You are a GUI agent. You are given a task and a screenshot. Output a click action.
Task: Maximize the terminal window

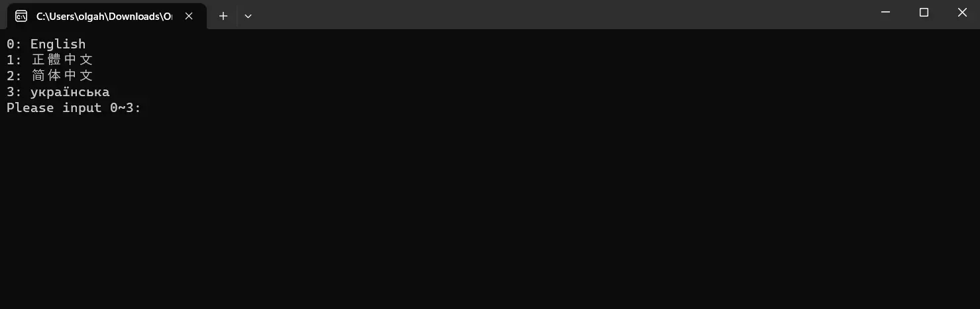pos(924,12)
